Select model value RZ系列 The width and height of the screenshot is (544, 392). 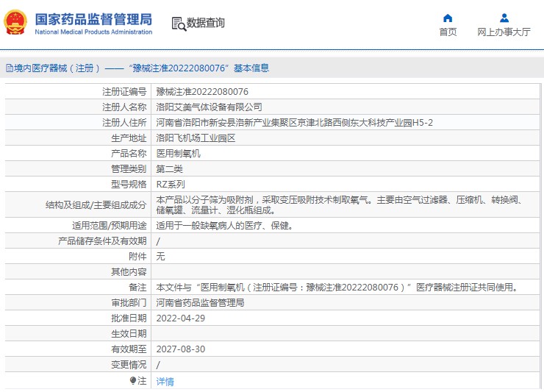(x=171, y=185)
